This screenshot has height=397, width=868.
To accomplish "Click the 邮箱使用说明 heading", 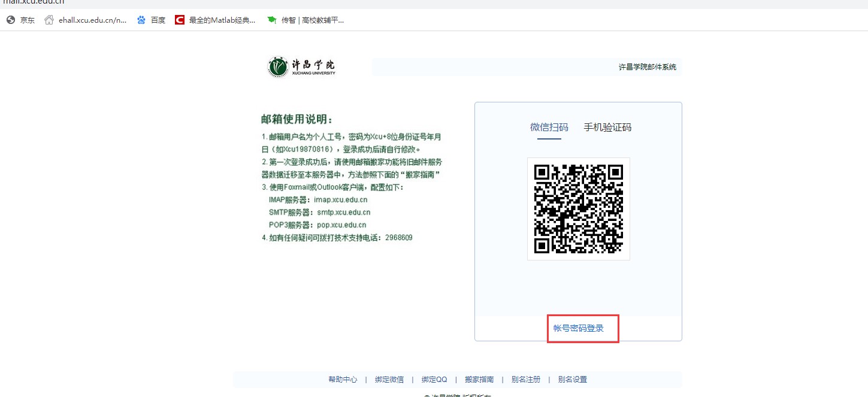I will click(297, 120).
